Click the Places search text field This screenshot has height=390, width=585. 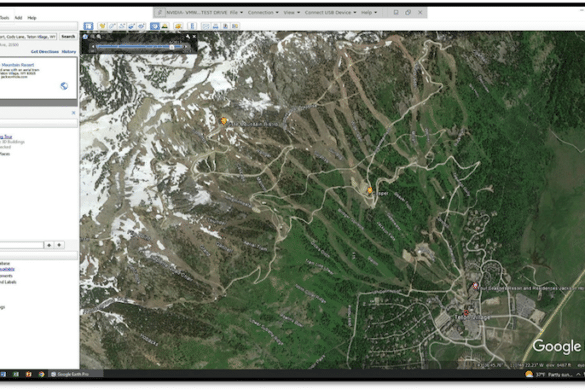pos(22,245)
